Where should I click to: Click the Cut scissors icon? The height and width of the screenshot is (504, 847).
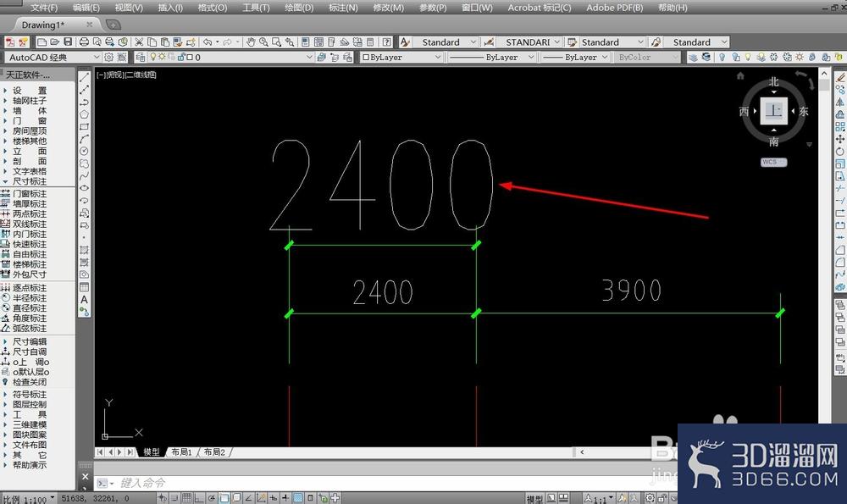[139, 42]
